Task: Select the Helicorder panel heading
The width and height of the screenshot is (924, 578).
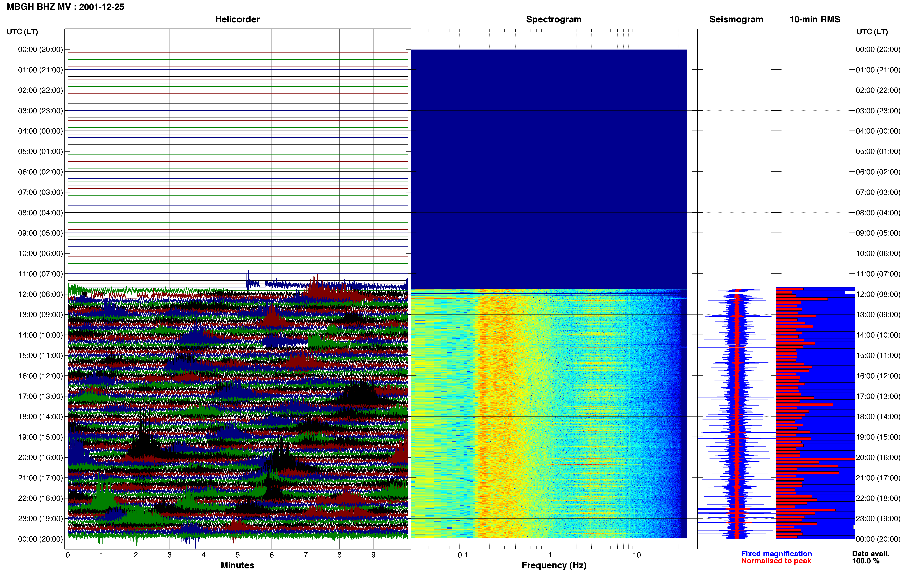Action: 237,20
